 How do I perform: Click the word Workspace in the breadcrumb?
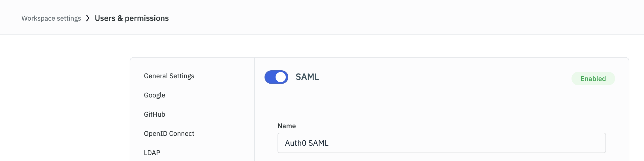[38, 18]
